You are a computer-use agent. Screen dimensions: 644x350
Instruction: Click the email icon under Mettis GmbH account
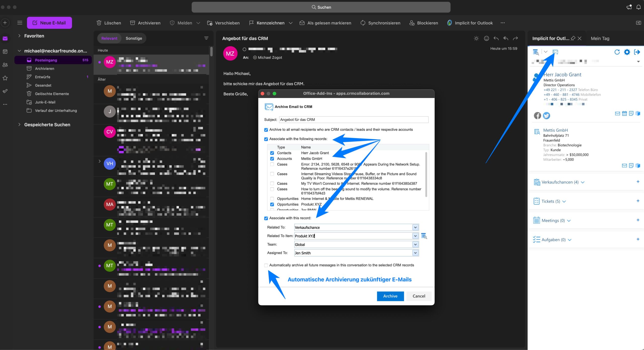624,166
